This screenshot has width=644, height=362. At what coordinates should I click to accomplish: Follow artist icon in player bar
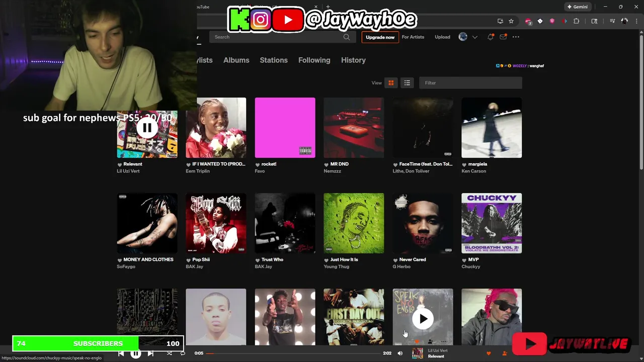pos(505,353)
